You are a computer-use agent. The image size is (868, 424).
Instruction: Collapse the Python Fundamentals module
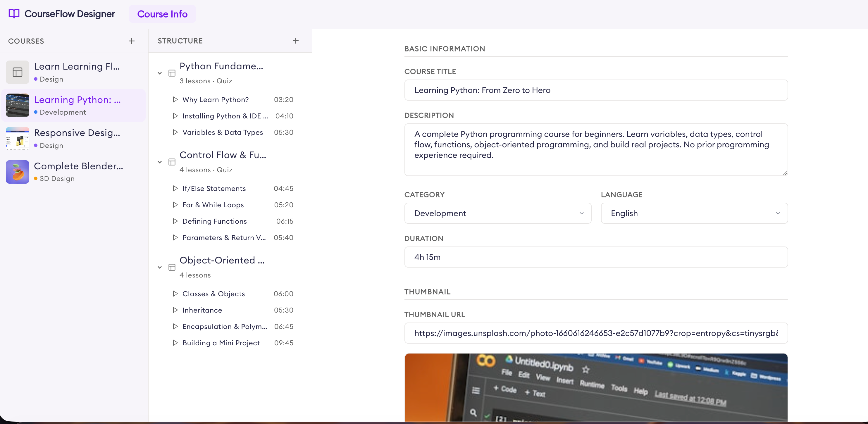pos(160,73)
